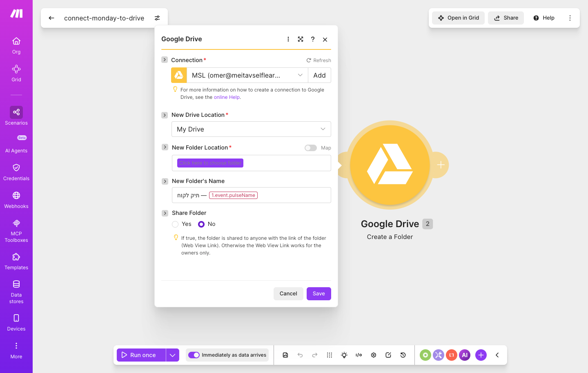Open help for the Google Drive module

tap(313, 39)
